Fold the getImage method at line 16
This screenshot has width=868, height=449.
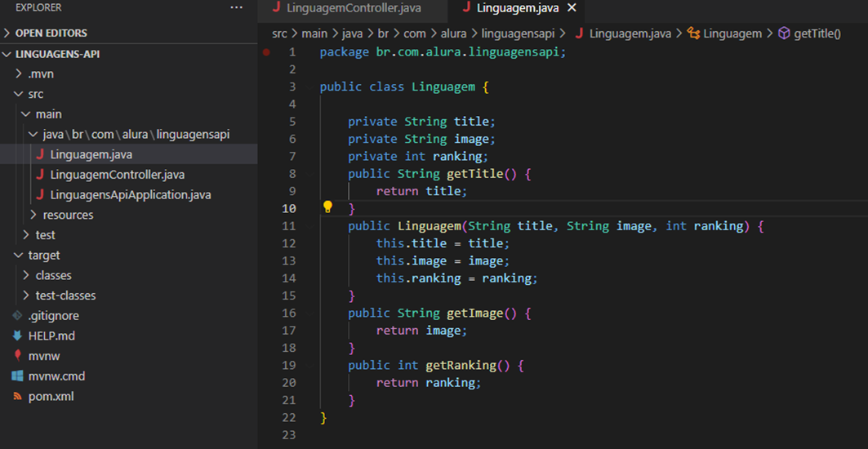coord(309,313)
